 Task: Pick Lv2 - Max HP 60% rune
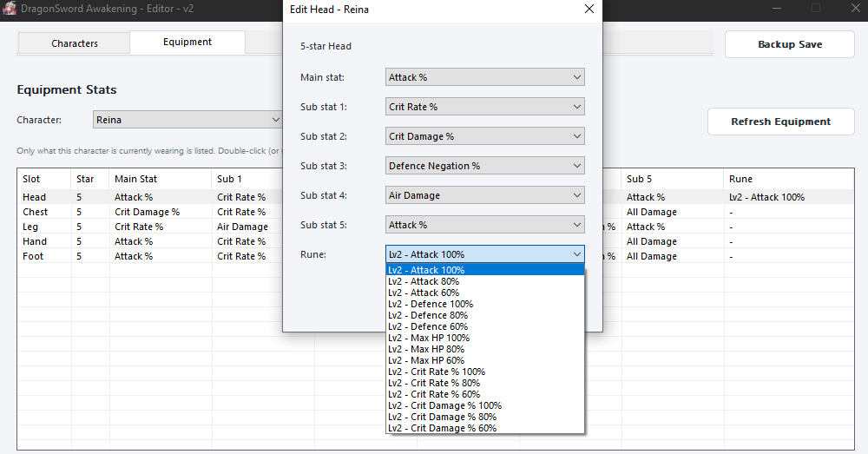(x=485, y=360)
